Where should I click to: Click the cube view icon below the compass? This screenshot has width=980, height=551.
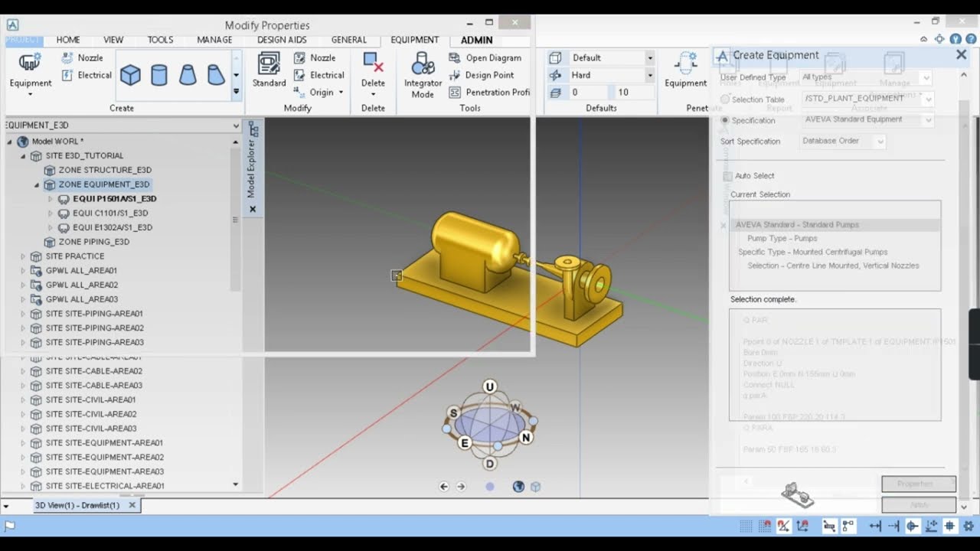tap(536, 487)
